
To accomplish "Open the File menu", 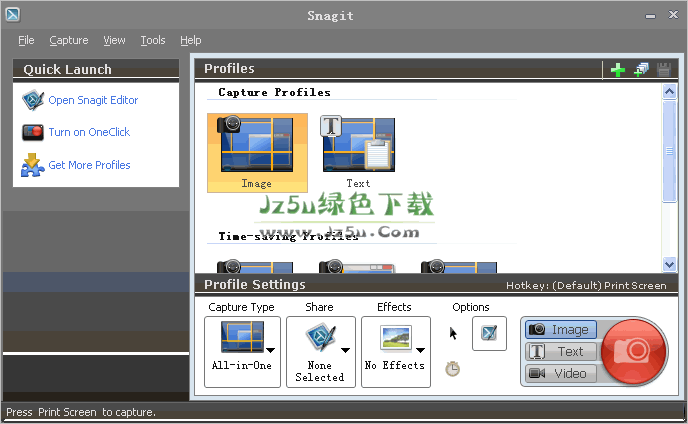I will click(x=26, y=40).
